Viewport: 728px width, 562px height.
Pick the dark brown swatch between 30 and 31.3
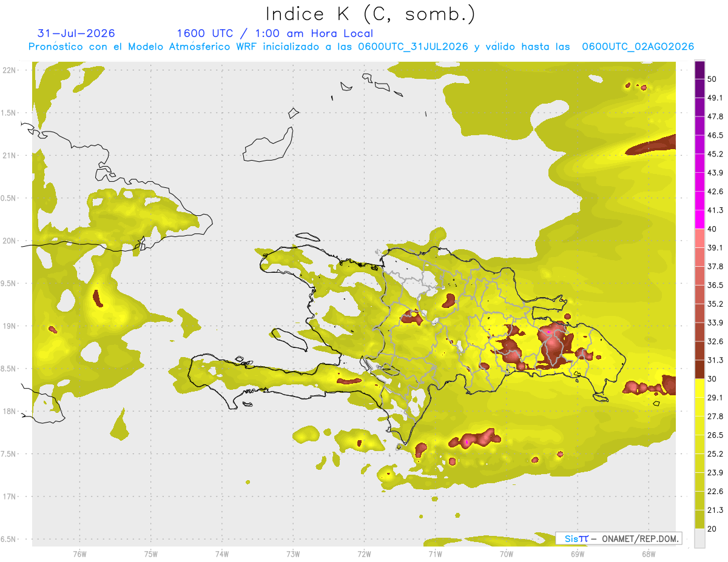coord(699,369)
